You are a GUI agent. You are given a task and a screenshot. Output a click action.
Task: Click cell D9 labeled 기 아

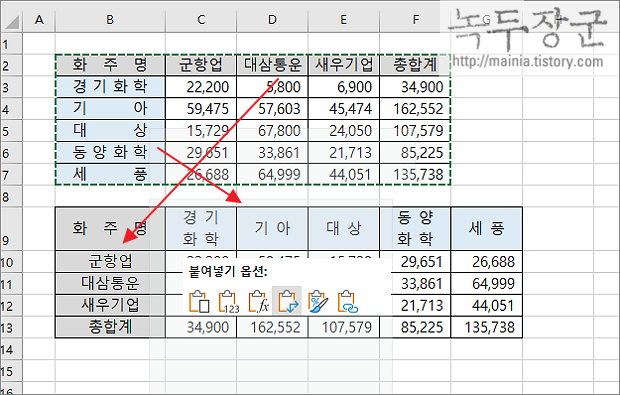pyautogui.click(x=272, y=229)
